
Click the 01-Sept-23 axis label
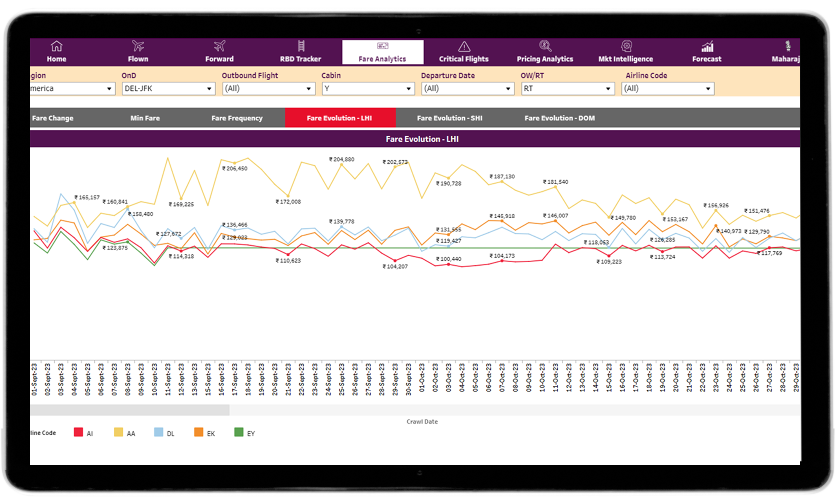click(x=34, y=379)
